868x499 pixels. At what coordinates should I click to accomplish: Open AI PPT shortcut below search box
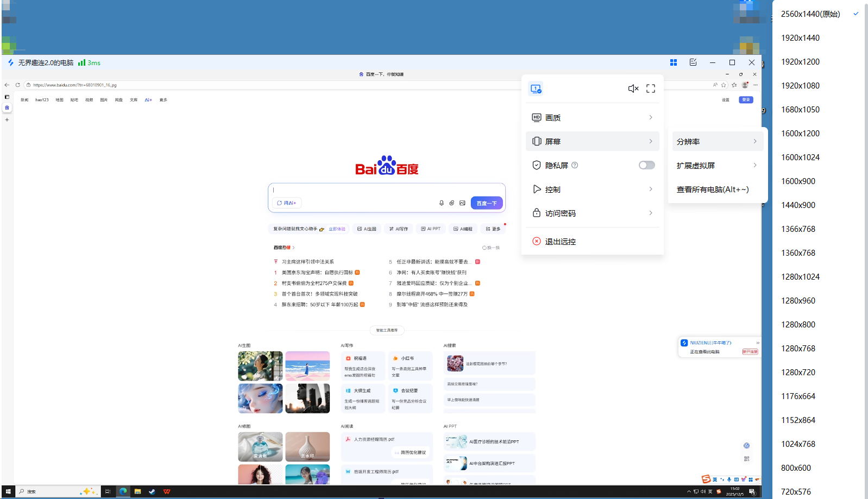[x=431, y=229]
